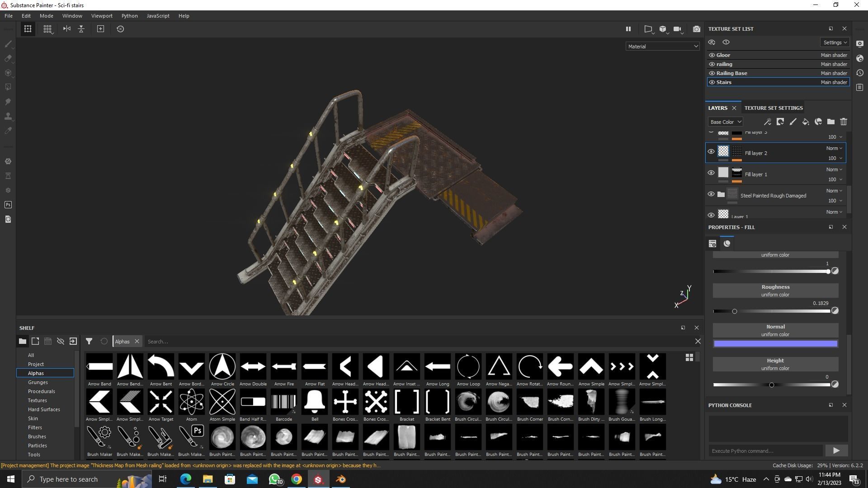Open the Python menu

point(129,16)
